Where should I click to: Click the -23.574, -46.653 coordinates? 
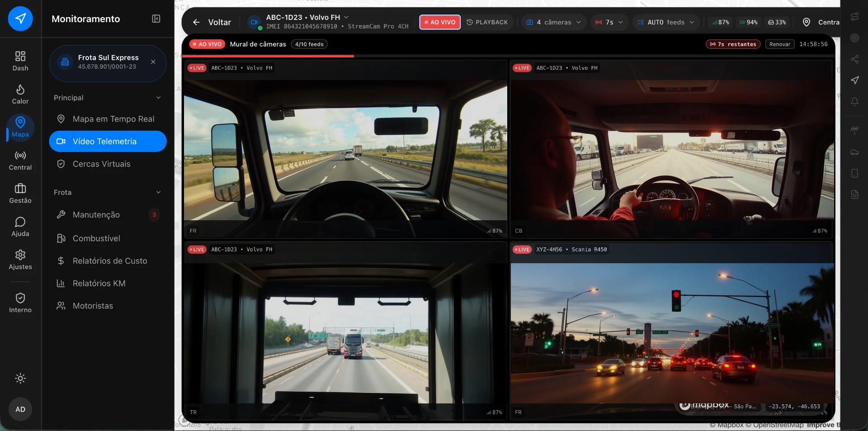click(x=794, y=407)
